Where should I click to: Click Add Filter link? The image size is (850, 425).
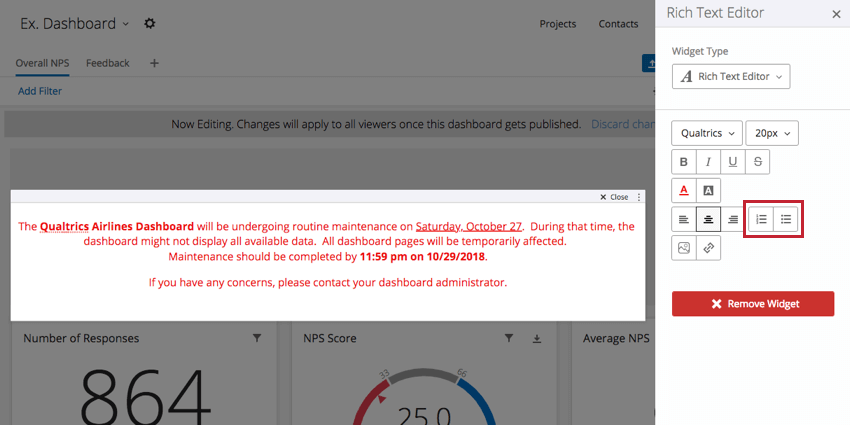pos(40,91)
